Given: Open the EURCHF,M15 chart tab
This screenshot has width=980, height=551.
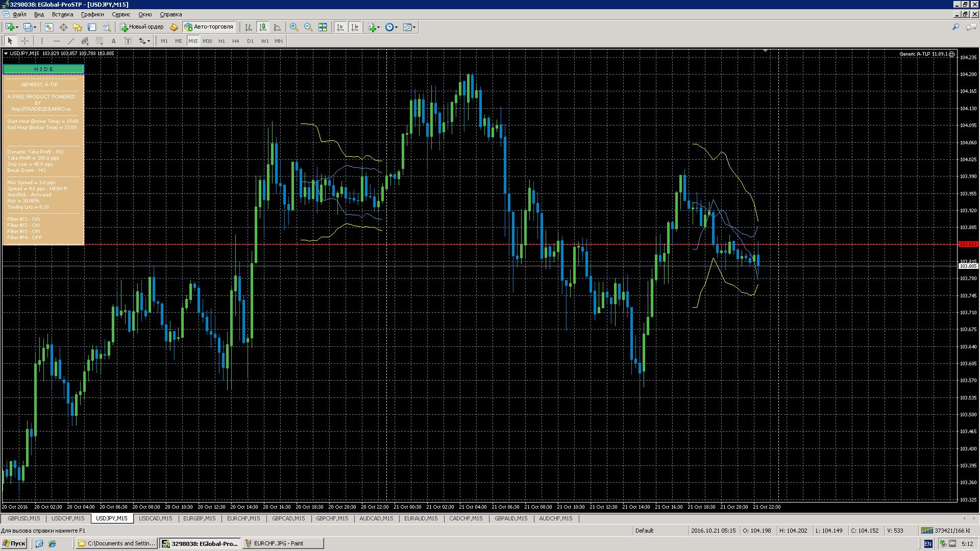Looking at the screenshot, I should (x=243, y=518).
